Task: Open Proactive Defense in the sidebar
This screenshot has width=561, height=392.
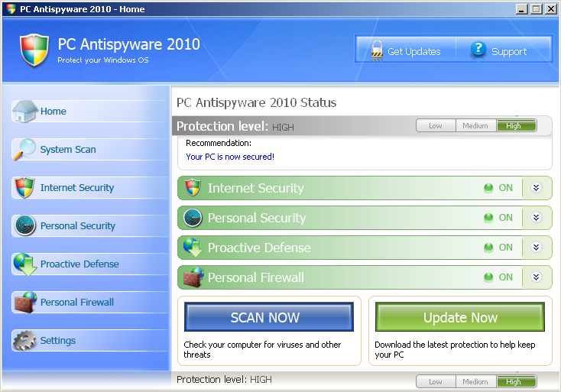Action: (89, 264)
